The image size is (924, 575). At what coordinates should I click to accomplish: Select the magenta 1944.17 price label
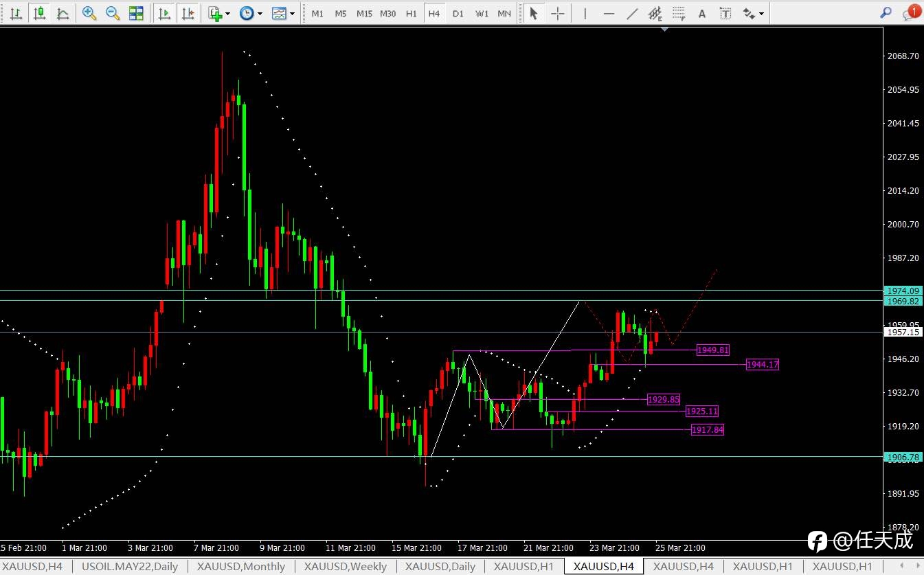tap(762, 365)
